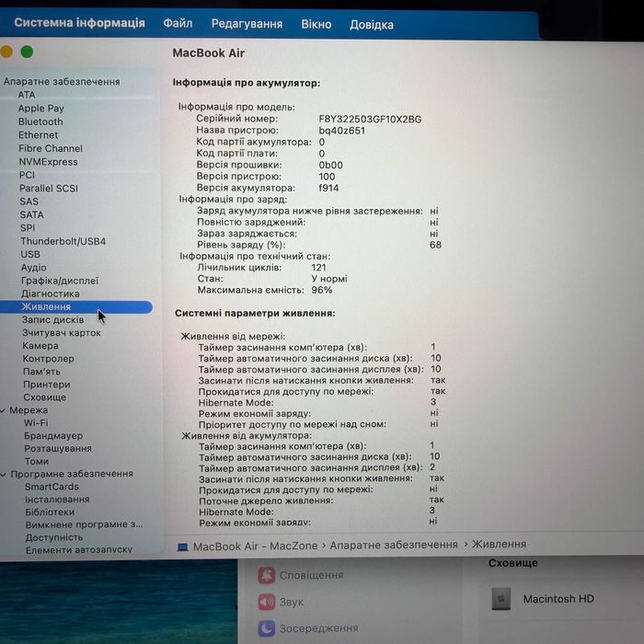Select SAS in the sidebar
The image size is (644, 644).
coord(29,201)
